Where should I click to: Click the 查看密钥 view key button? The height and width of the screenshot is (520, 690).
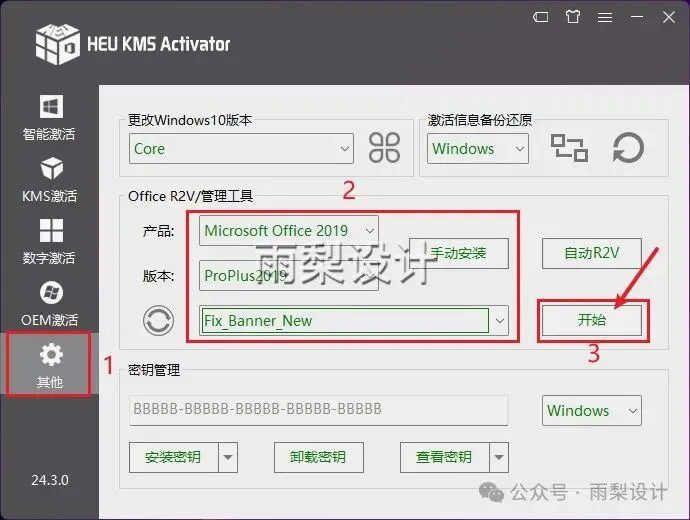444,458
